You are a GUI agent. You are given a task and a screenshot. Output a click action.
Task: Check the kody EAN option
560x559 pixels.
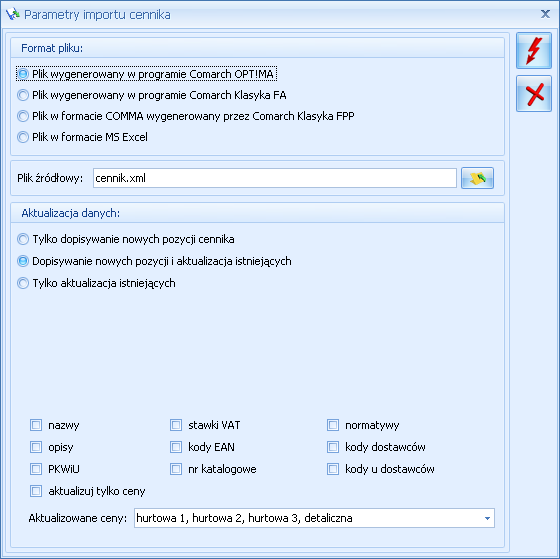176,447
